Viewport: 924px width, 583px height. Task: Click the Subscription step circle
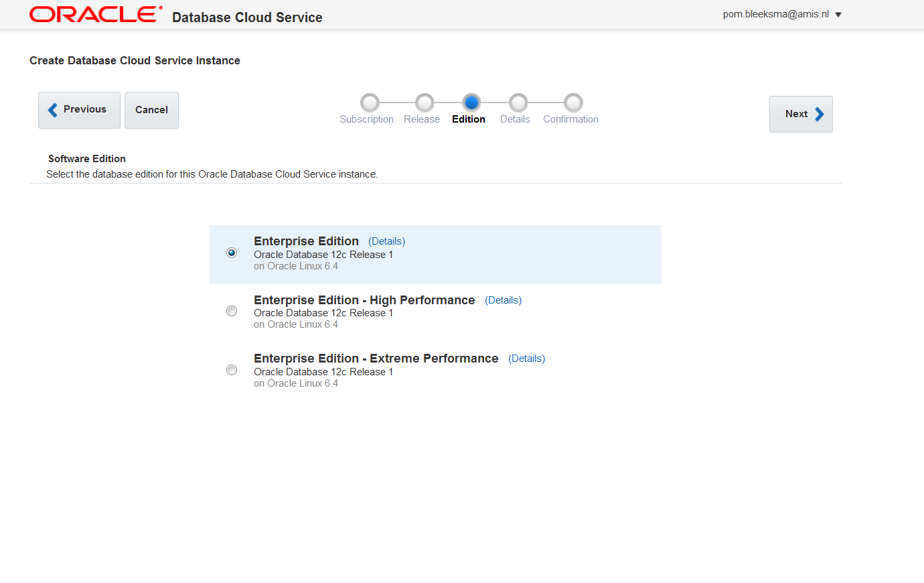click(x=370, y=103)
